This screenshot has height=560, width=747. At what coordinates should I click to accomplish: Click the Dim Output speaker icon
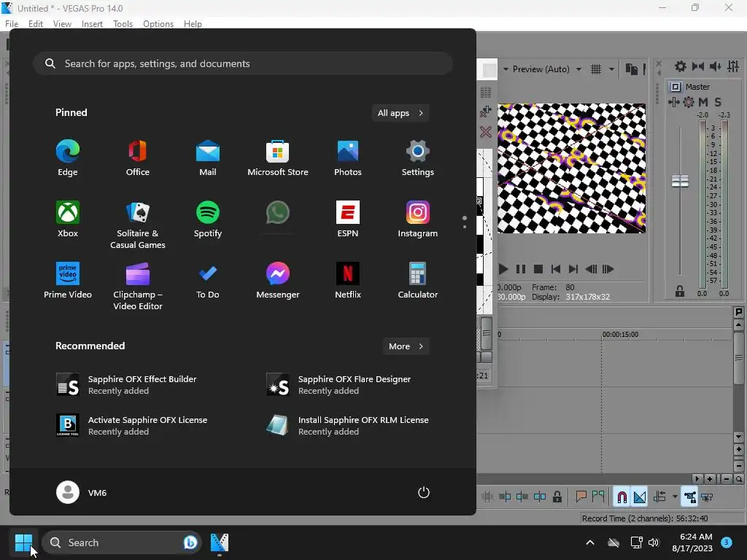point(715,66)
